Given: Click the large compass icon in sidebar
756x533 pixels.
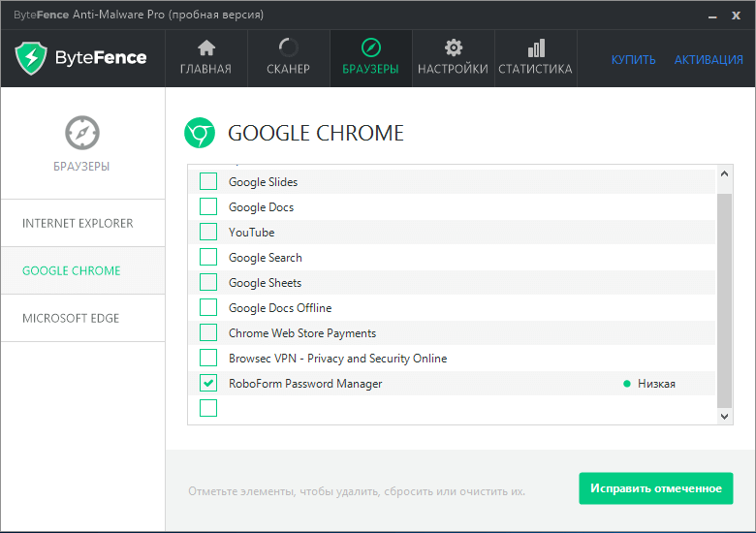Looking at the screenshot, I should [x=82, y=133].
